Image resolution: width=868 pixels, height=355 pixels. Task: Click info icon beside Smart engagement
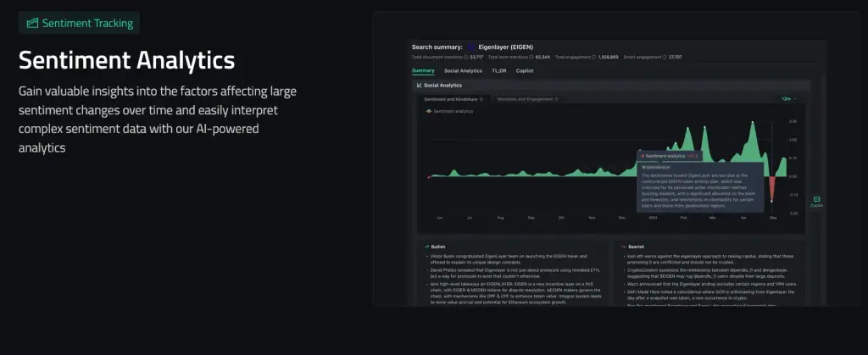[665, 57]
